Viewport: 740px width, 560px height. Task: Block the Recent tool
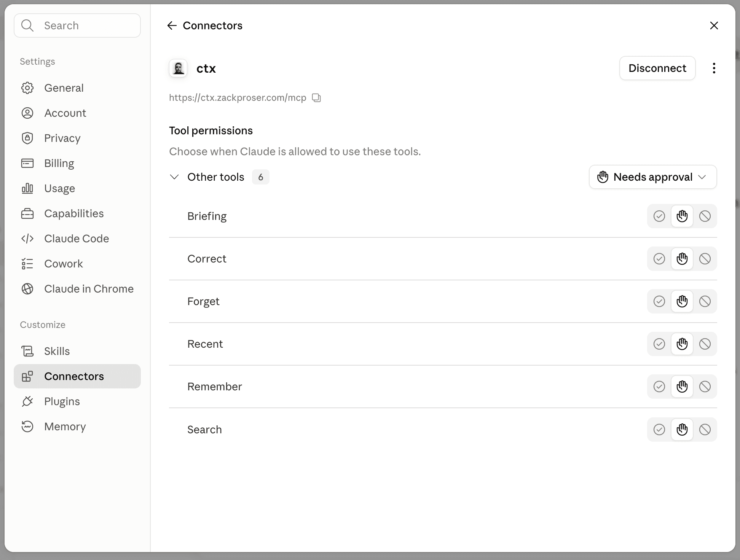point(705,344)
